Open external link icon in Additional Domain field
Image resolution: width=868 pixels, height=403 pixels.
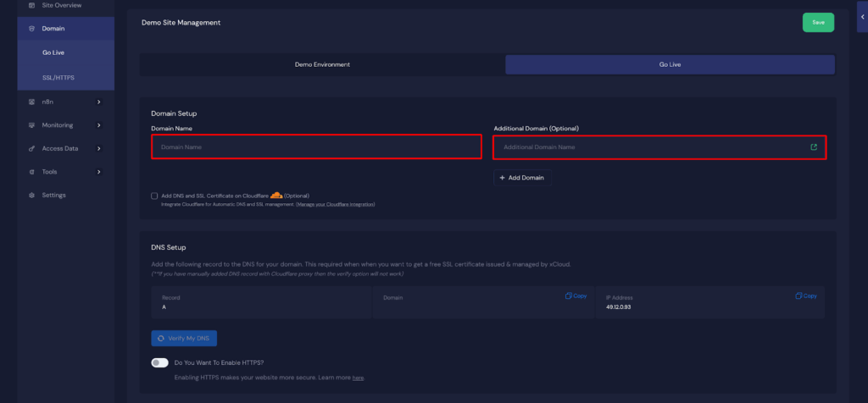(814, 147)
